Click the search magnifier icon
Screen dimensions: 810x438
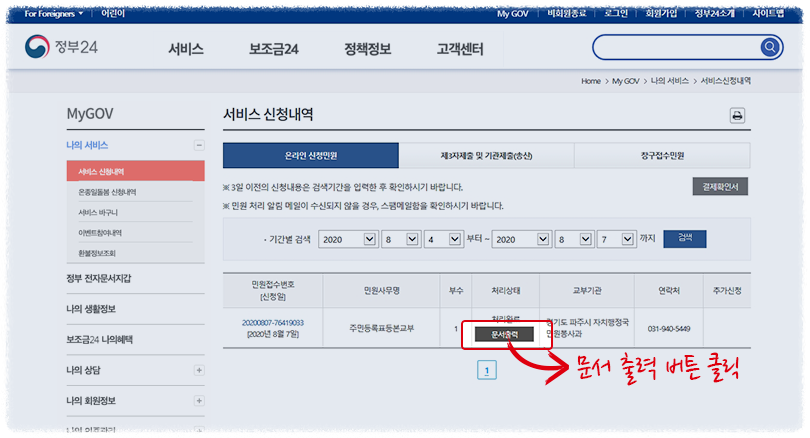click(769, 48)
